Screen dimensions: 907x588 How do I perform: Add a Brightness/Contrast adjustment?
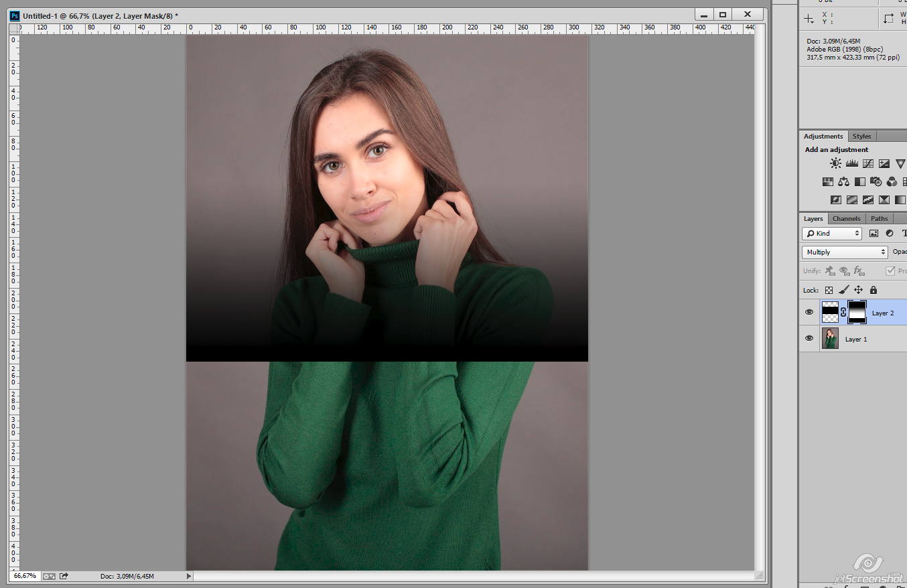point(835,163)
